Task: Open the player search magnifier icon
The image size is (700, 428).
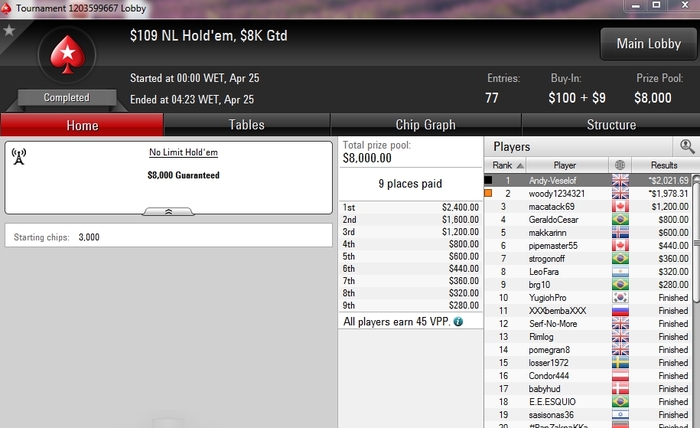Action: click(687, 146)
